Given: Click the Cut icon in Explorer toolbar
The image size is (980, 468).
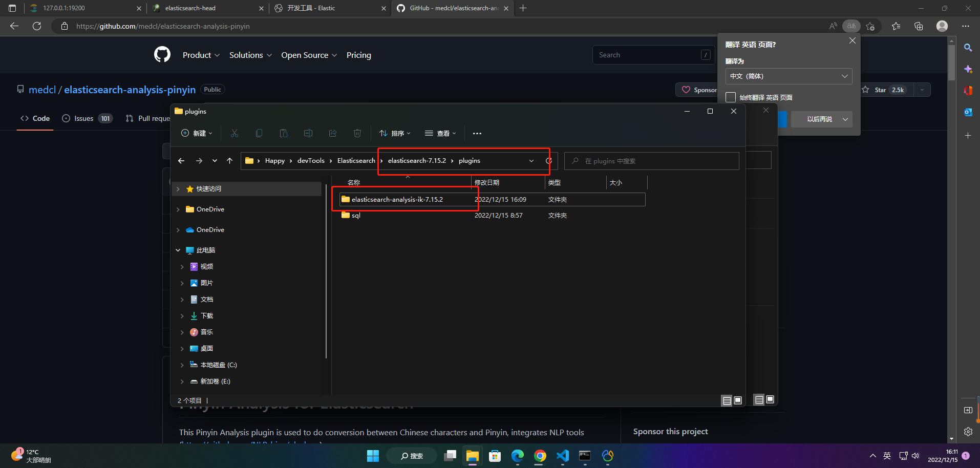Looking at the screenshot, I should coord(235,133).
